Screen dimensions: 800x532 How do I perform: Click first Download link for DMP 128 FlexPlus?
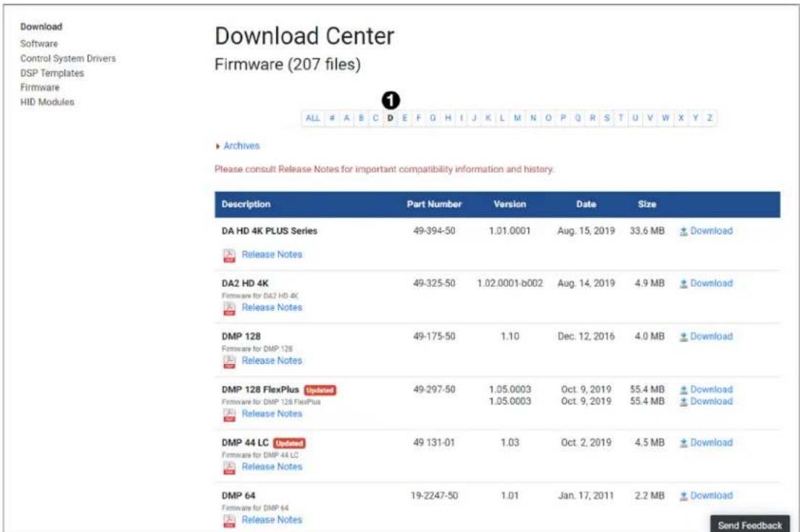(x=706, y=389)
